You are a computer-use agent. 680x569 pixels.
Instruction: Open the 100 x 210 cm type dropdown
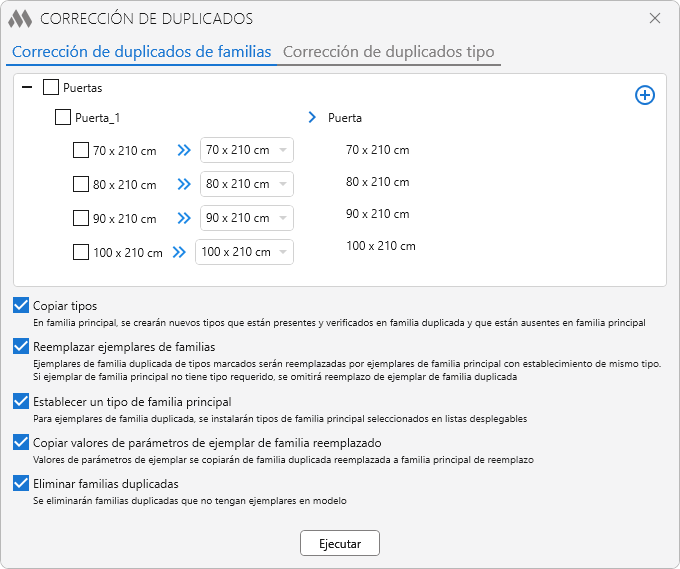[244, 253]
